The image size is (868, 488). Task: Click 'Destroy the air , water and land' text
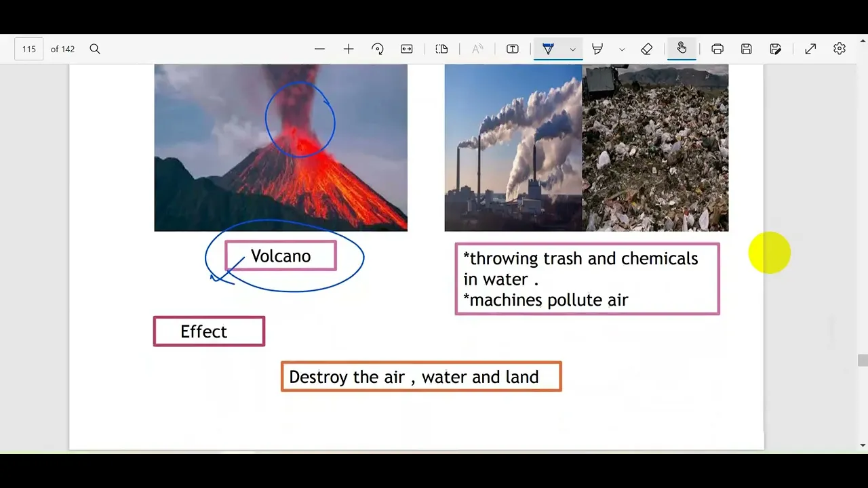coord(414,377)
